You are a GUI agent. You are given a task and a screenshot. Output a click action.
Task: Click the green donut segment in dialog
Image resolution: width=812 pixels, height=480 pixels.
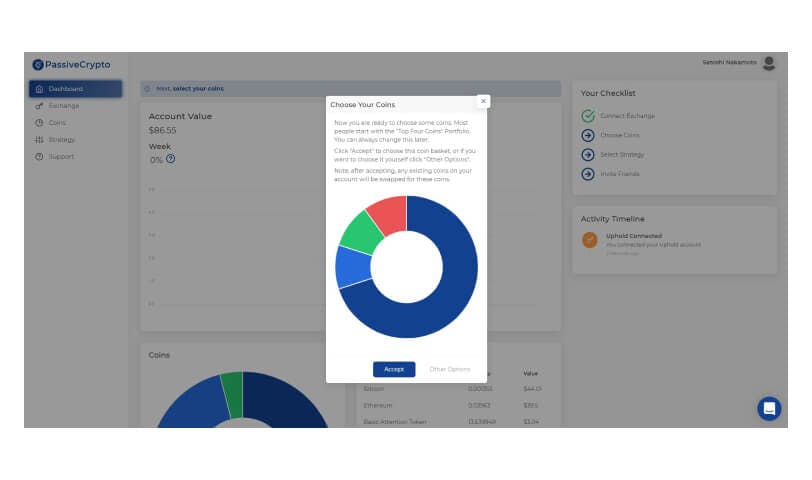(x=360, y=232)
